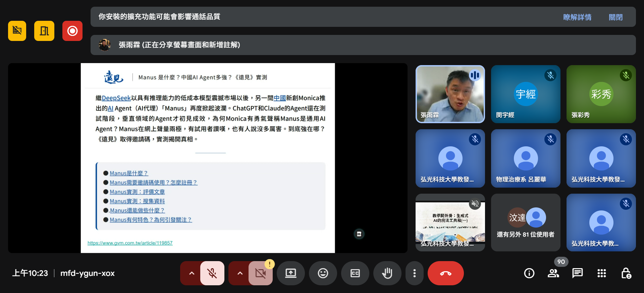Open 'Manus實測：搜集資料' link
This screenshot has height=293, width=644.
click(x=137, y=201)
